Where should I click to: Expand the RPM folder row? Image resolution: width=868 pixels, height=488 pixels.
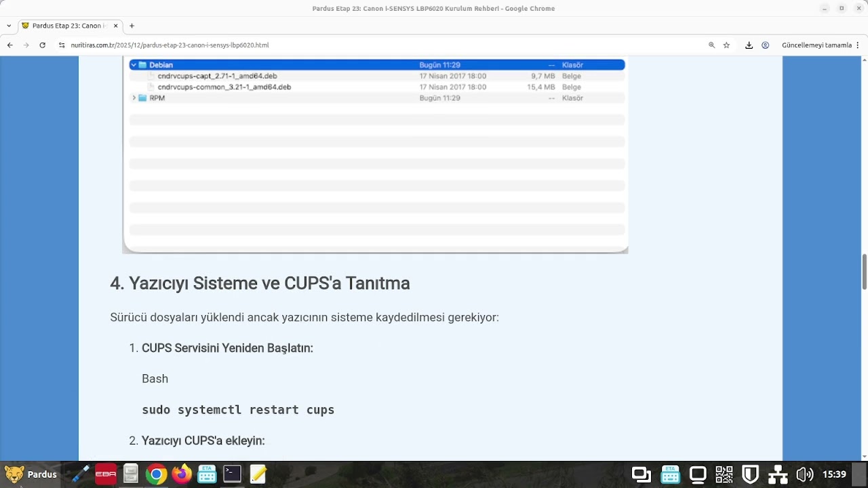pyautogui.click(x=134, y=98)
